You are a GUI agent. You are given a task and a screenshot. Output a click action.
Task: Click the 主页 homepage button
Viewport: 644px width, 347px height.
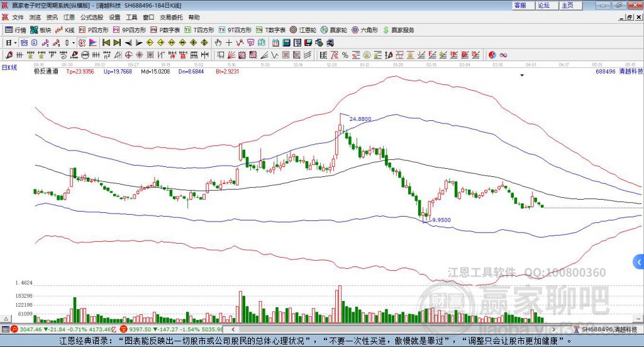(x=570, y=5)
